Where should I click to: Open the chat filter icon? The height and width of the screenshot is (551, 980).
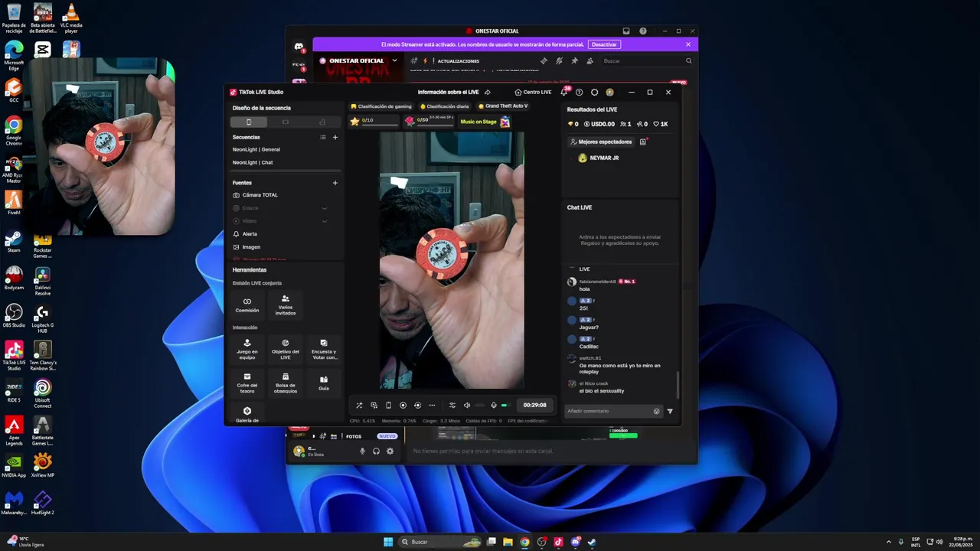coord(670,411)
